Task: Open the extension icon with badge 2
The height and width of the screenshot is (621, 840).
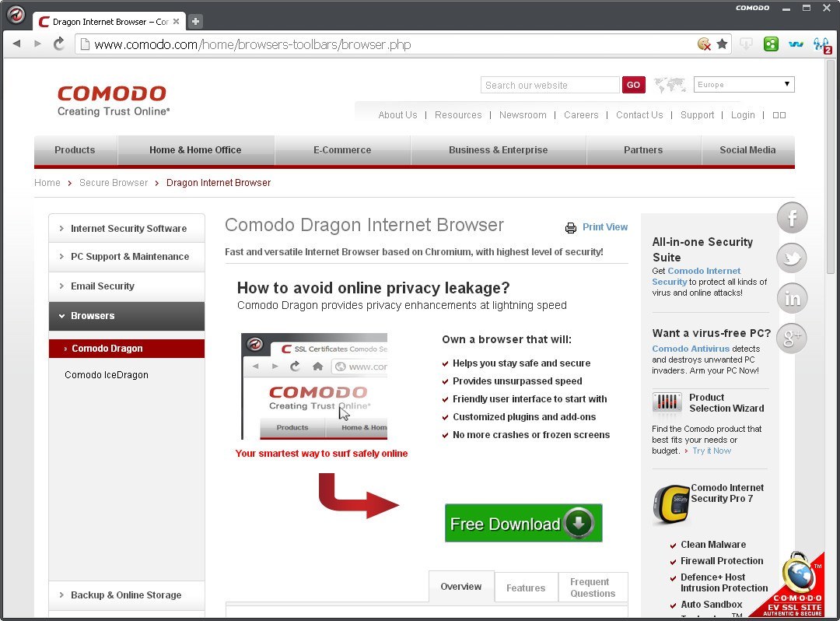Action: (822, 45)
